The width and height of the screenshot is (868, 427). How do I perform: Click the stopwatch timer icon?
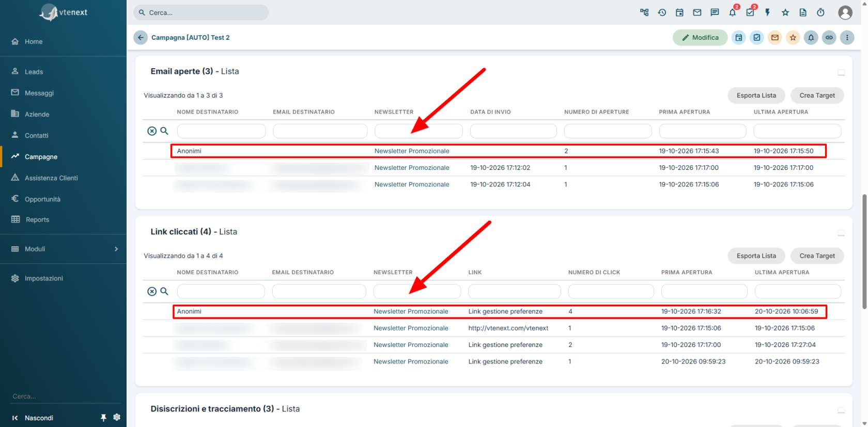[x=820, y=12]
